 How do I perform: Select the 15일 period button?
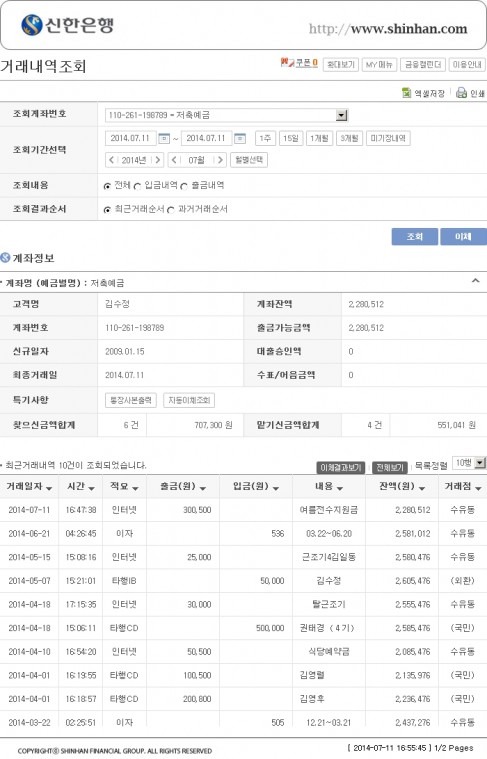click(290, 138)
